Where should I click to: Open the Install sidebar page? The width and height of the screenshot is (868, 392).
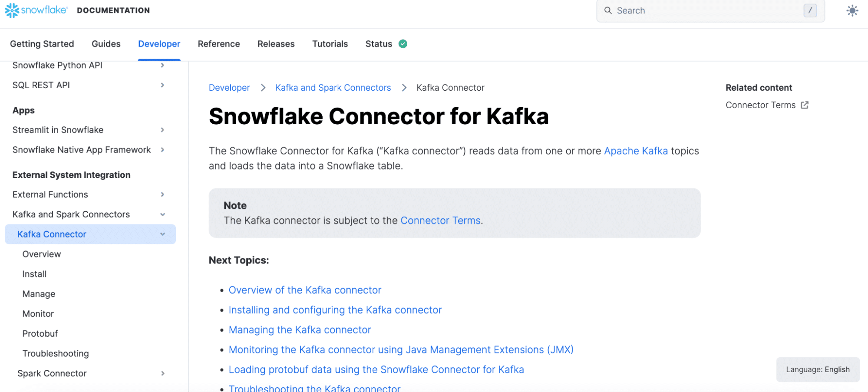[34, 274]
